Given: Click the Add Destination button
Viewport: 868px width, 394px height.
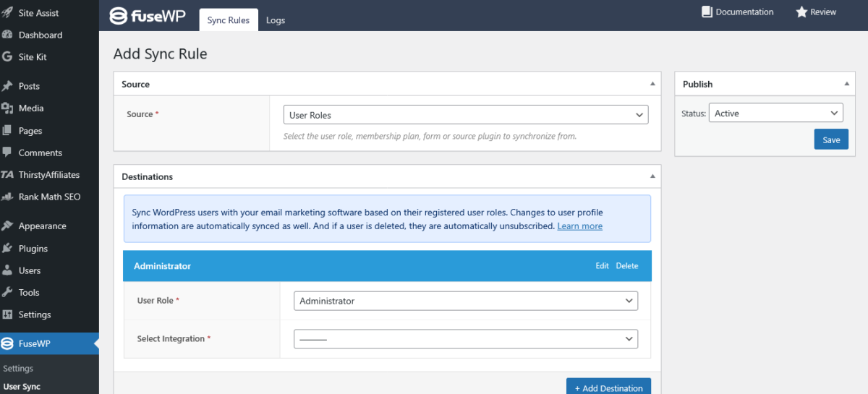Looking at the screenshot, I should 608,387.
